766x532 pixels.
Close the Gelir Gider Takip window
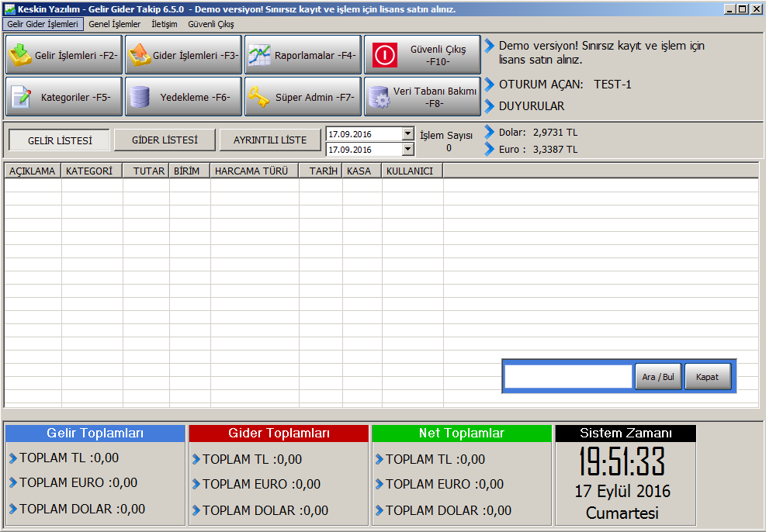755,9
